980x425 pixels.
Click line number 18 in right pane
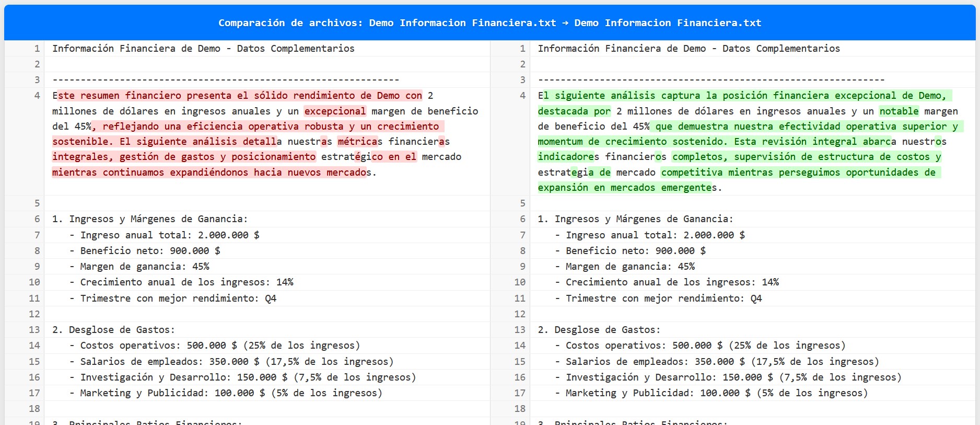[520, 408]
